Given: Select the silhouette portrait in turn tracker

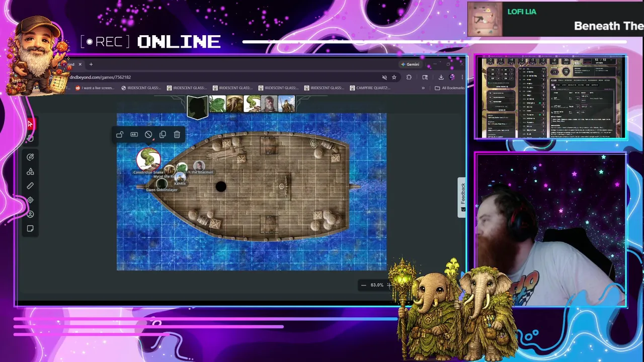Looking at the screenshot, I should pos(197,107).
